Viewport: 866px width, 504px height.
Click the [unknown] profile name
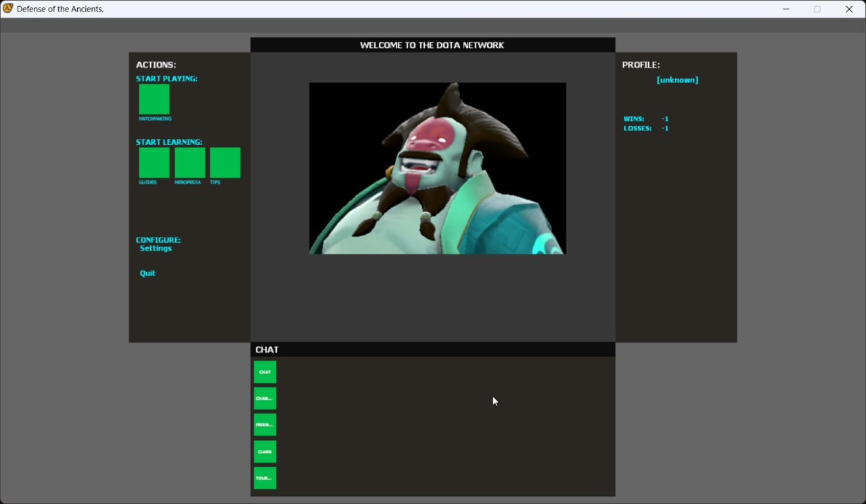pyautogui.click(x=677, y=80)
